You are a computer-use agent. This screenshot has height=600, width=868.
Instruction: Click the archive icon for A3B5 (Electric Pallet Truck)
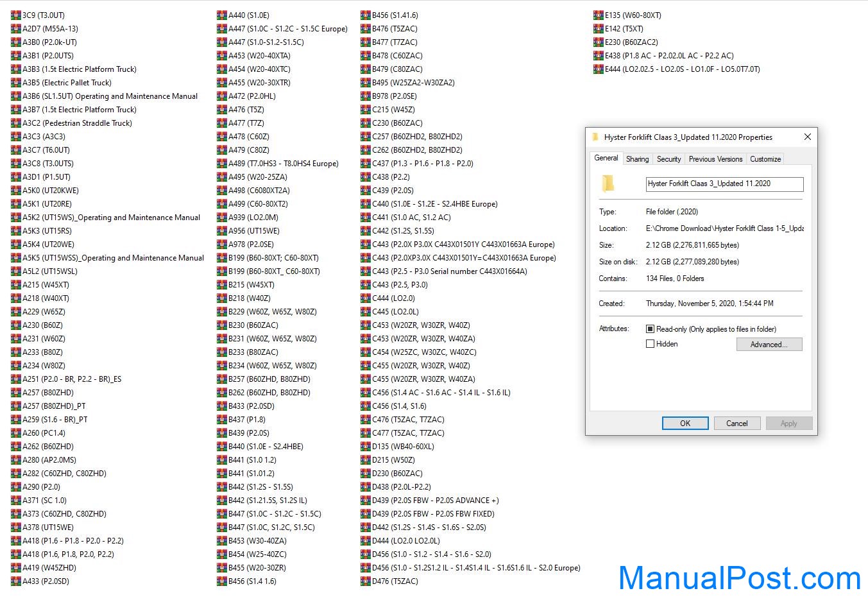[x=16, y=82]
